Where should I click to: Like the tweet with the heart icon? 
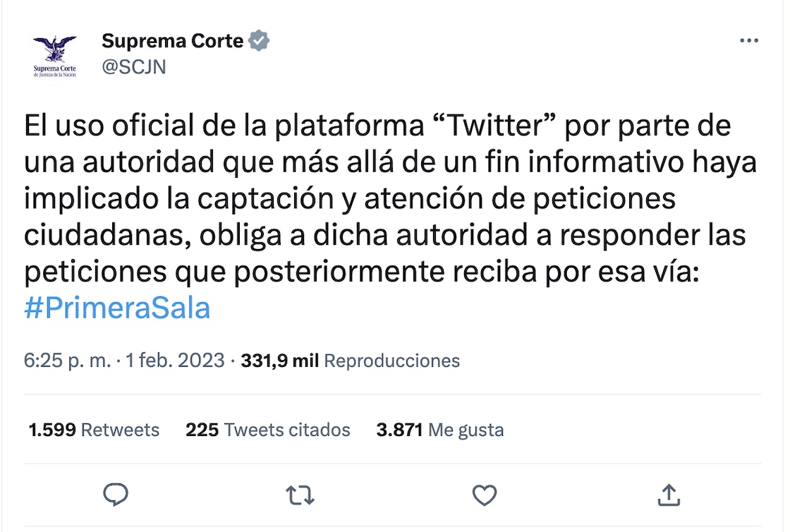pyautogui.click(x=485, y=495)
